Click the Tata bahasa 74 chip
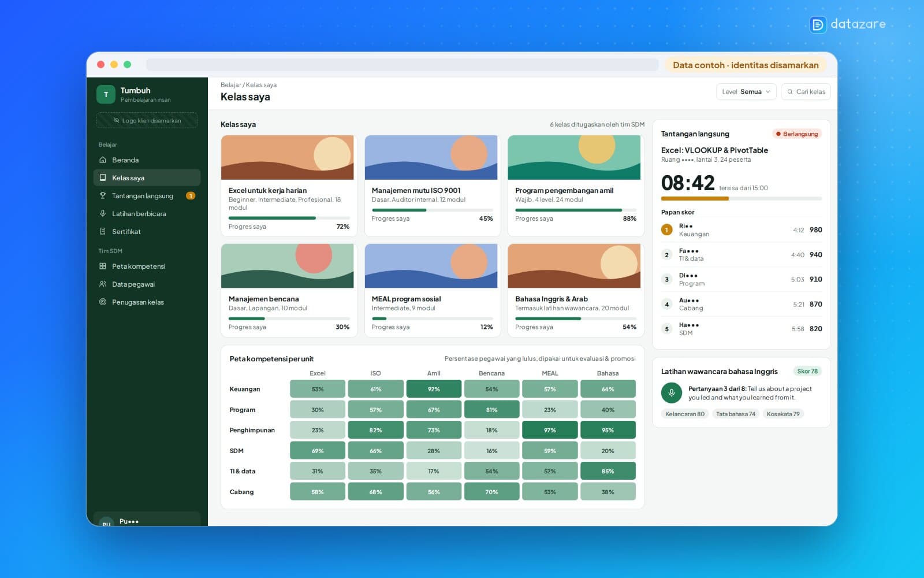This screenshot has width=924, height=578. coord(736,414)
